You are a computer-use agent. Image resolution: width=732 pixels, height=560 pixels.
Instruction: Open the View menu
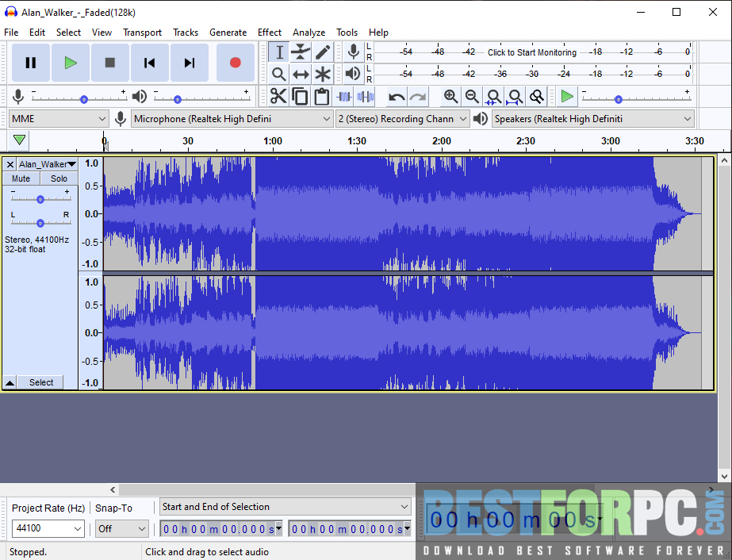click(102, 33)
